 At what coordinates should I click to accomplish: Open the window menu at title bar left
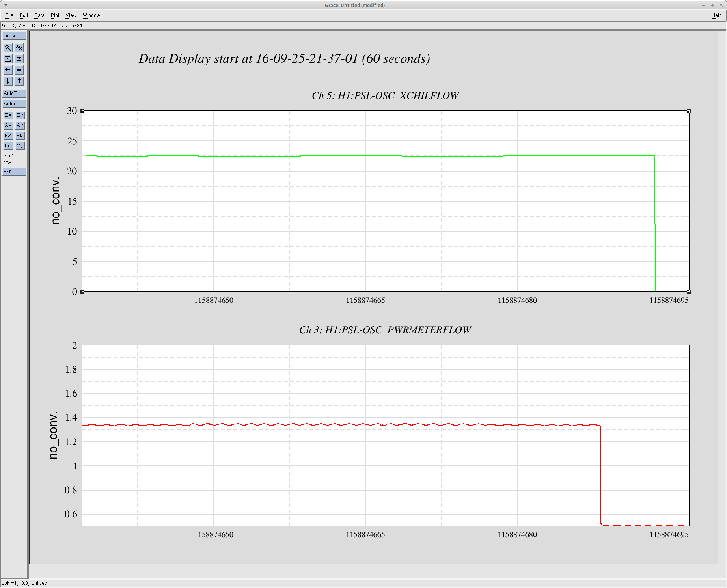coord(6,5)
